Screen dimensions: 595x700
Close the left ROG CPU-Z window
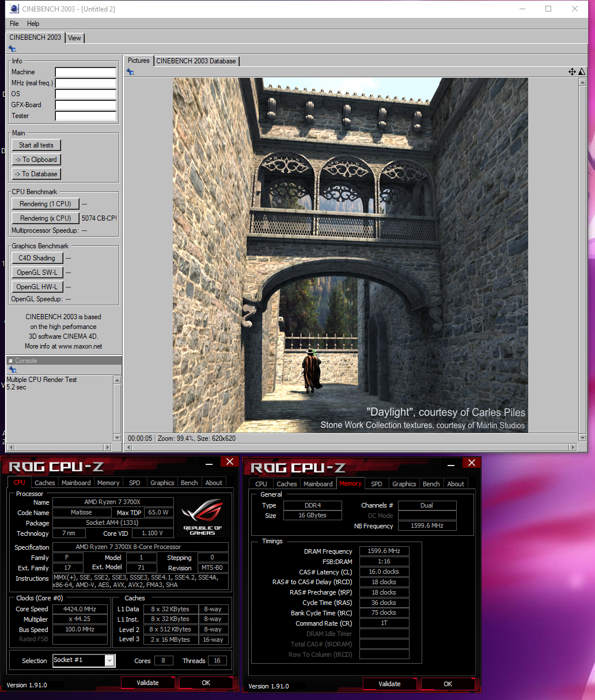[x=230, y=462]
